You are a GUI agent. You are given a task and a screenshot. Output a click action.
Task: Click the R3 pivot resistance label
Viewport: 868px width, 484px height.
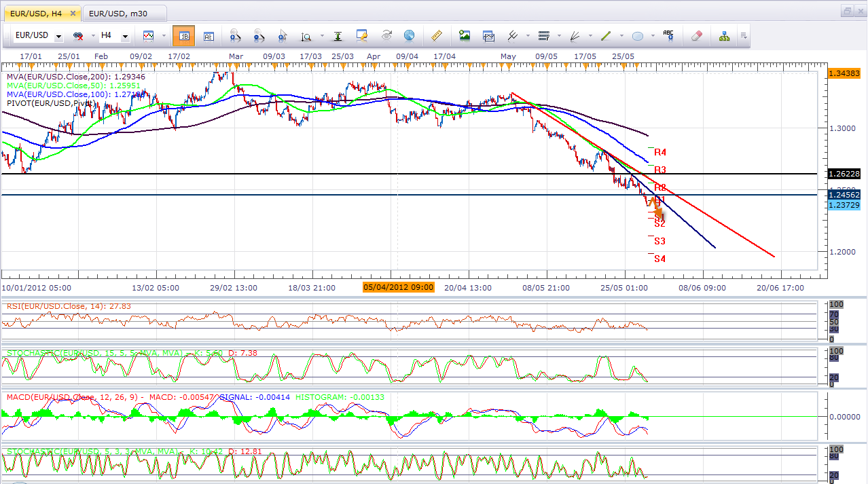pos(660,170)
